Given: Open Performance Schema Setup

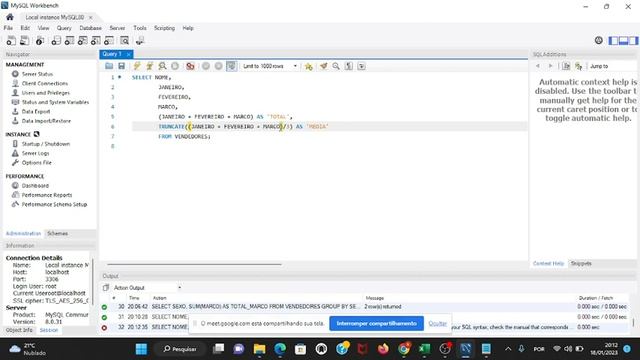Looking at the screenshot, I should click(x=54, y=204).
